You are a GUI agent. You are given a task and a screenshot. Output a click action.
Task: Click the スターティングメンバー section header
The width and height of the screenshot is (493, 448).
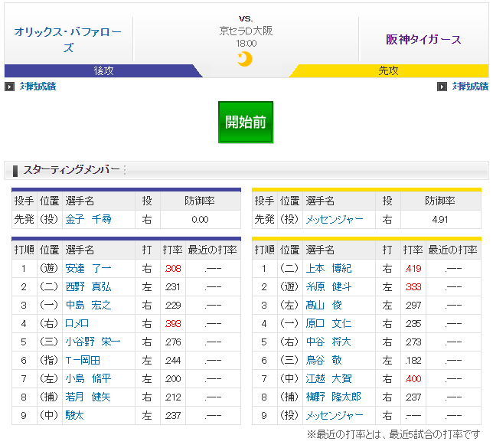(x=246, y=170)
